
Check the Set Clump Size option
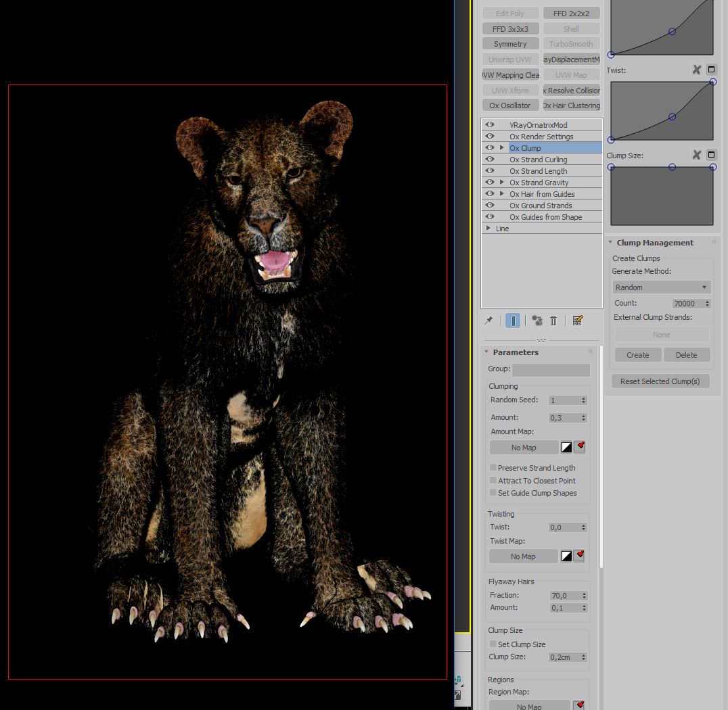[x=493, y=644]
